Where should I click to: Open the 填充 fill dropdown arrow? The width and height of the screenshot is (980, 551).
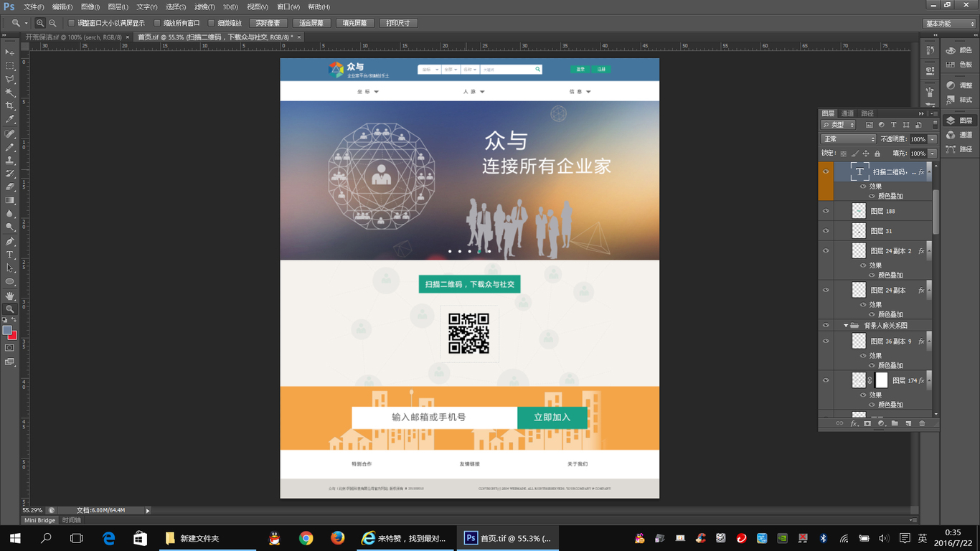[x=933, y=154]
